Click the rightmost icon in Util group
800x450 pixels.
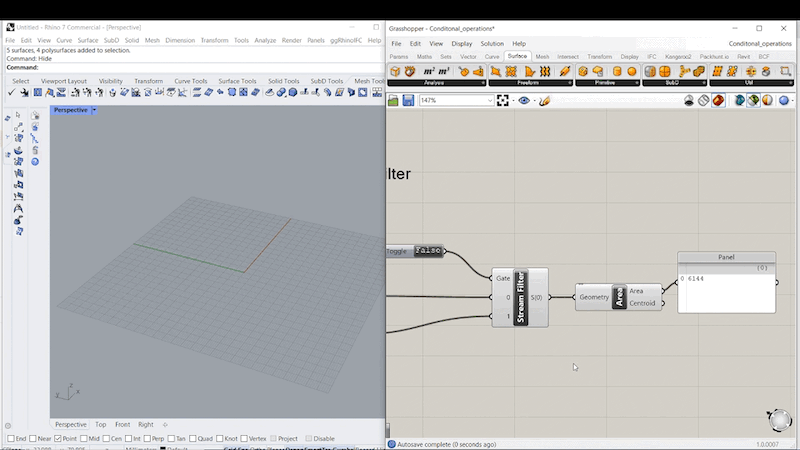click(x=785, y=71)
